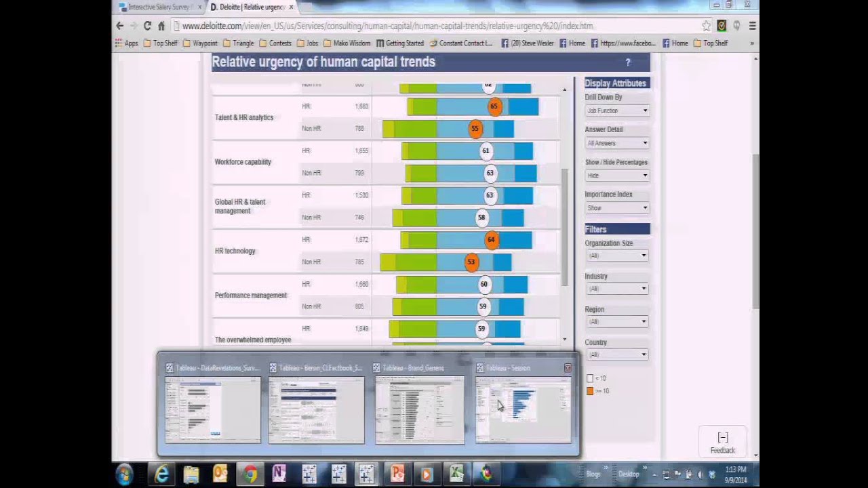Image resolution: width=868 pixels, height=488 pixels.
Task: Click the white < 10 legend swatch
Action: (590, 379)
